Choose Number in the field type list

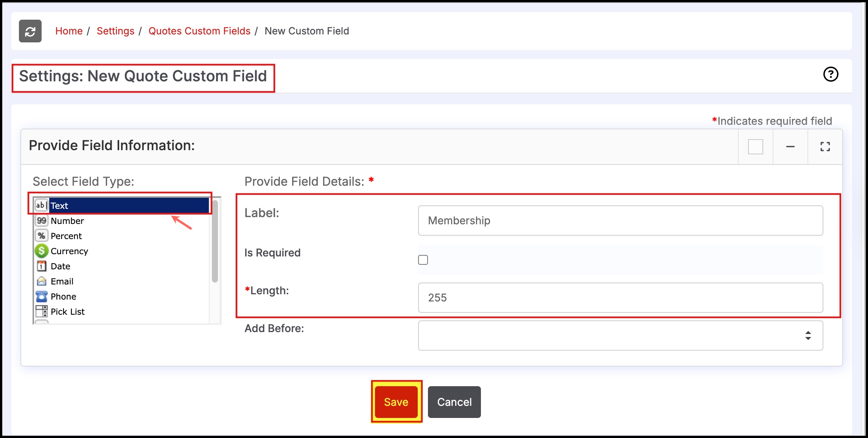67,221
